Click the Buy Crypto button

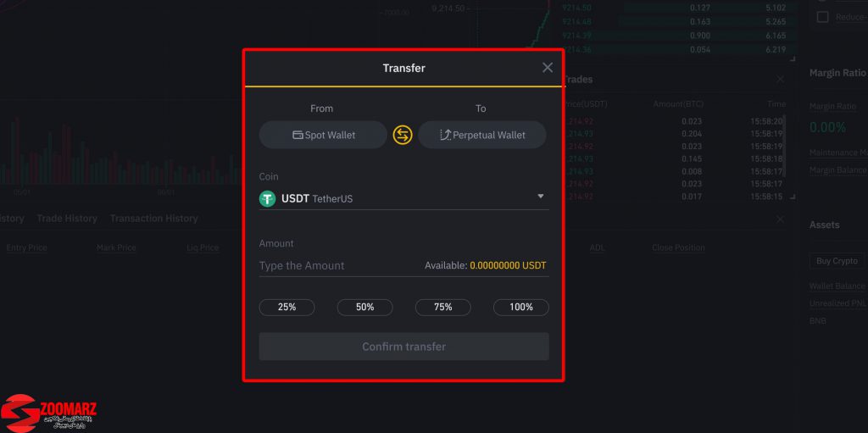(x=837, y=261)
